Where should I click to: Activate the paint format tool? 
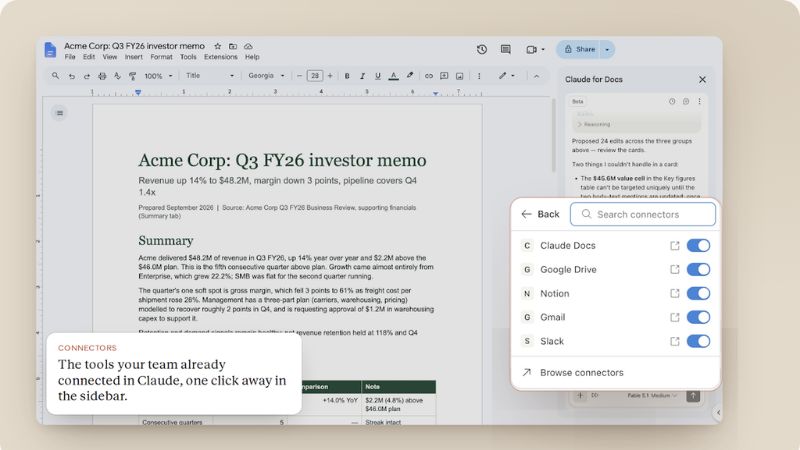pos(133,76)
